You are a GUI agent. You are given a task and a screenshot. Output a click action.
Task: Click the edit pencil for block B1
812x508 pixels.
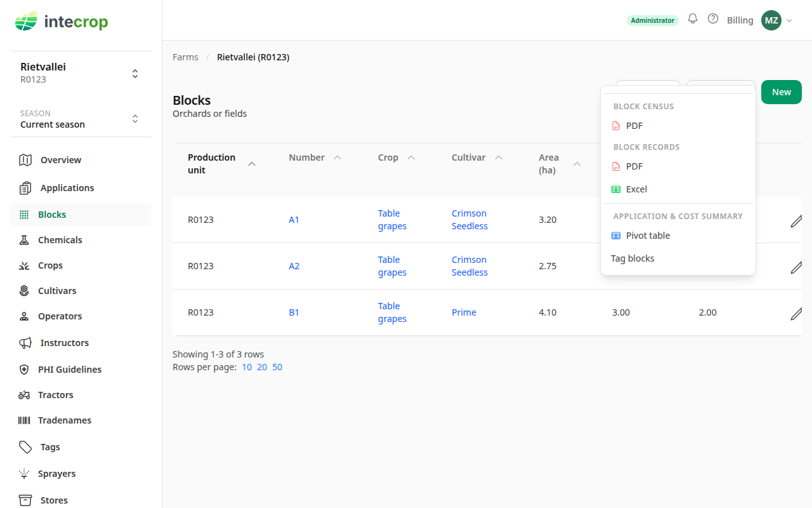(796, 313)
